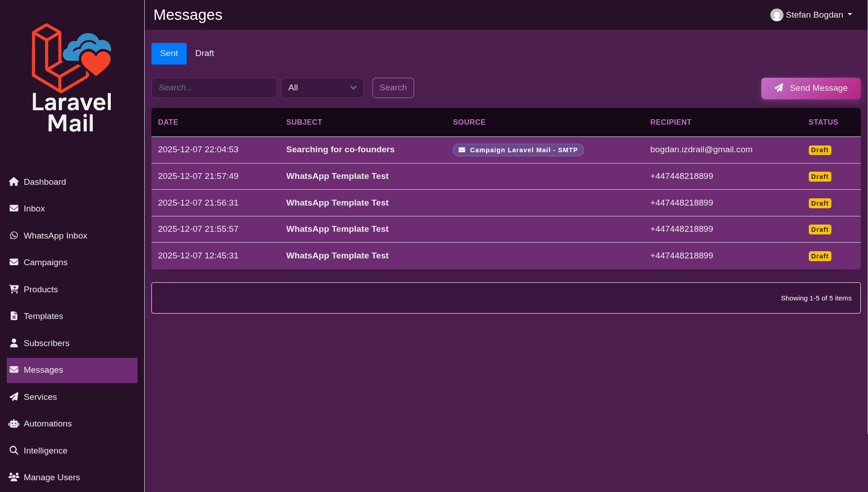868x492 pixels.
Task: Click the Automations robot icon
Action: click(14, 423)
